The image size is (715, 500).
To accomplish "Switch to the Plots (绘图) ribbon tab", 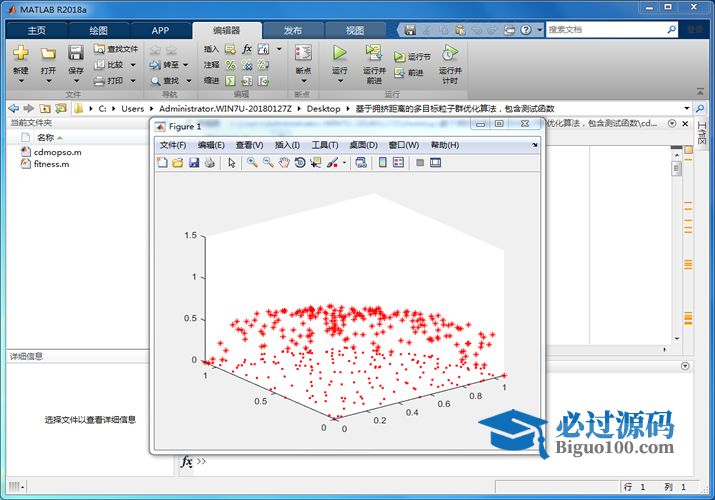I will coord(98,30).
